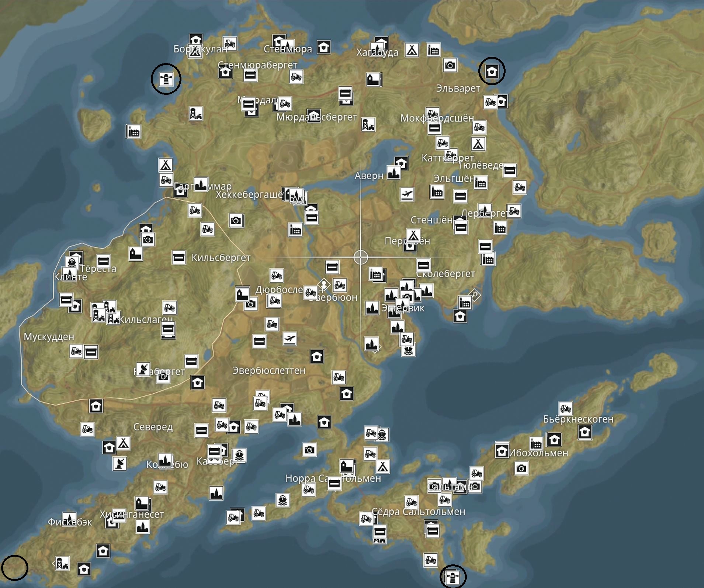Select the watchtower icon southwest of Мюрдален
This screenshot has height=588, width=704.
195,114
